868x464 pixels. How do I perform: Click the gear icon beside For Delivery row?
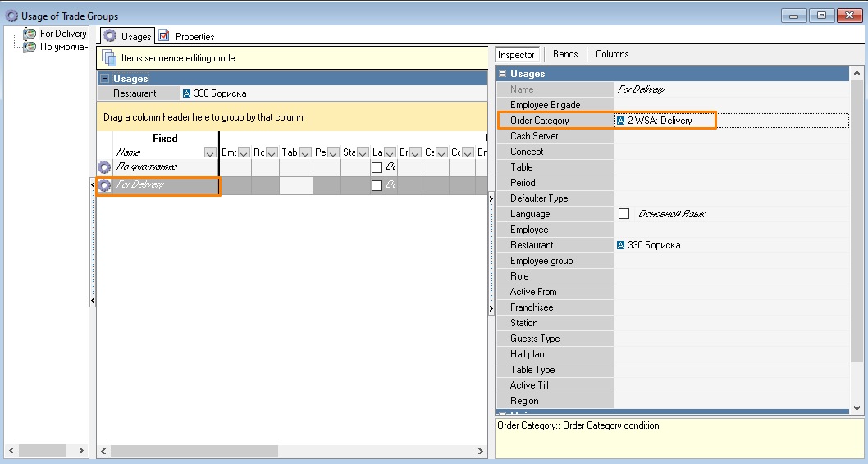click(x=104, y=185)
